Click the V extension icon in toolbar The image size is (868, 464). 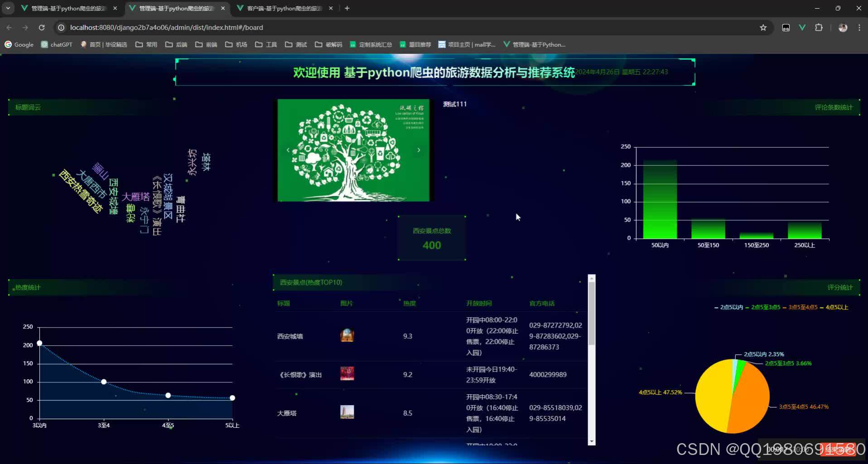(x=802, y=27)
